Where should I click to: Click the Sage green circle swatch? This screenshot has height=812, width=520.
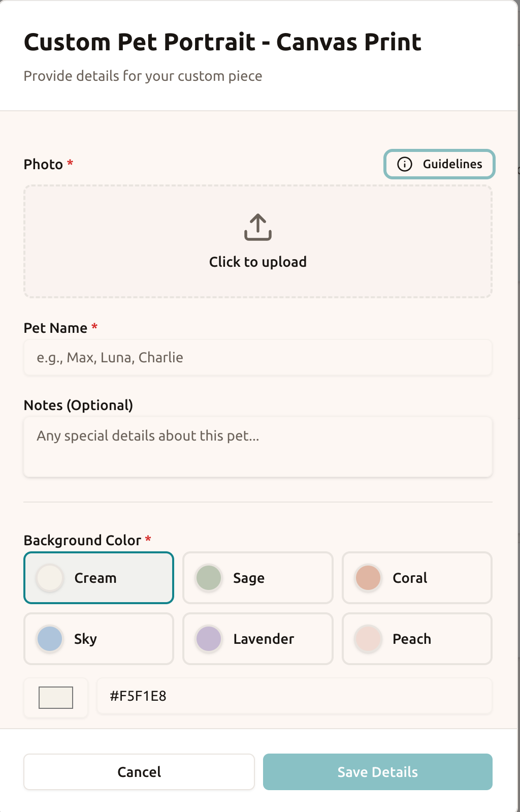tap(208, 578)
